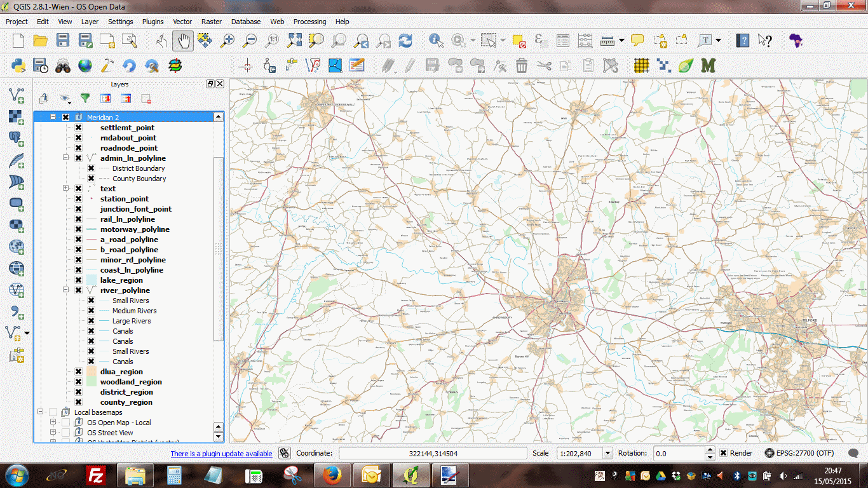868x488 pixels.
Task: Click the yellow grid plugin icon
Action: [x=642, y=65]
